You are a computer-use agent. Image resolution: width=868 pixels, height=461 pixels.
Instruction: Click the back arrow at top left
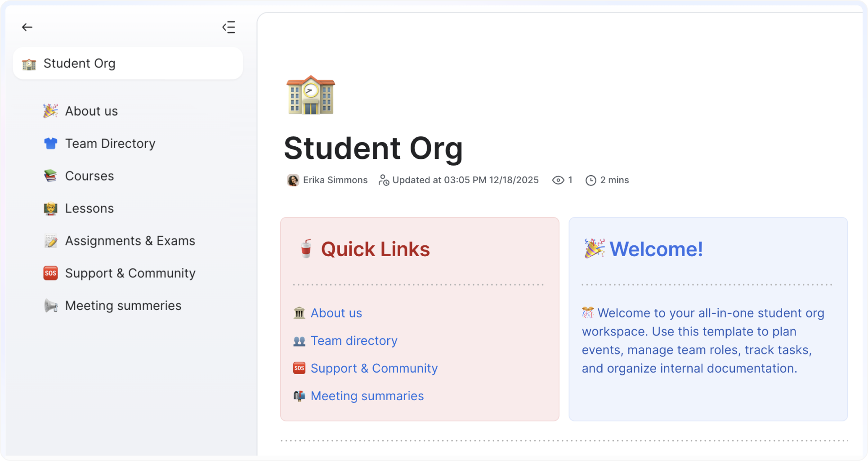tap(27, 27)
